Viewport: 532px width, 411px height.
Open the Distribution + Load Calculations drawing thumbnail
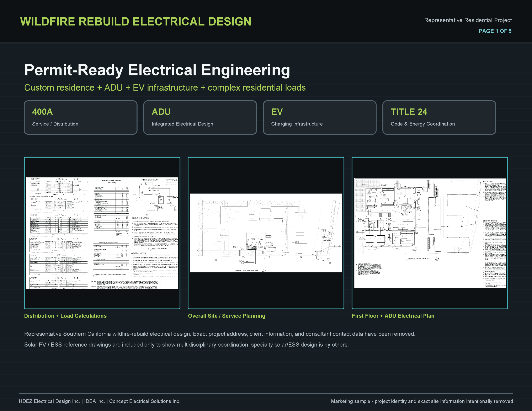pyautogui.click(x=102, y=233)
